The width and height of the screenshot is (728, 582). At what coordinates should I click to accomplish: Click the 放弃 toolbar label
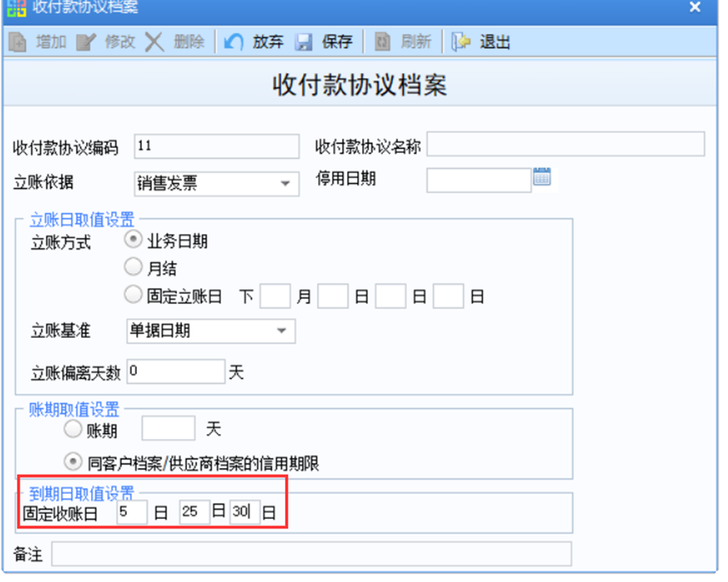pos(268,43)
